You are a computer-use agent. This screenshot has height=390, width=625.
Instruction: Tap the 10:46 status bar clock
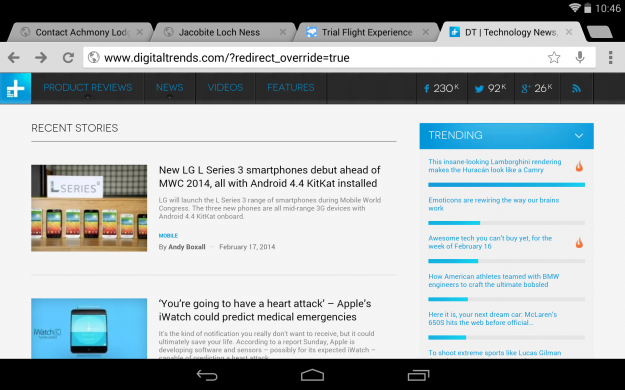click(608, 8)
